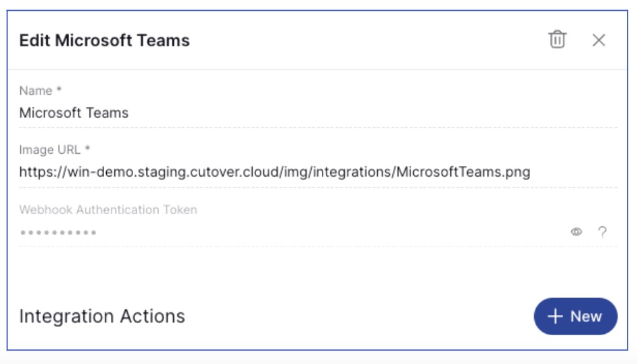Select the Name field label
The width and height of the screenshot is (637, 364).
click(x=36, y=90)
